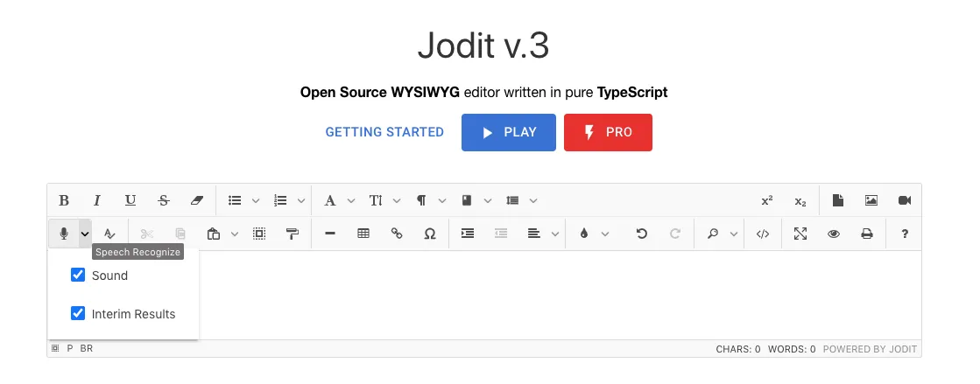
Task: Expand the numbered list style dropdown
Action: pyautogui.click(x=300, y=200)
